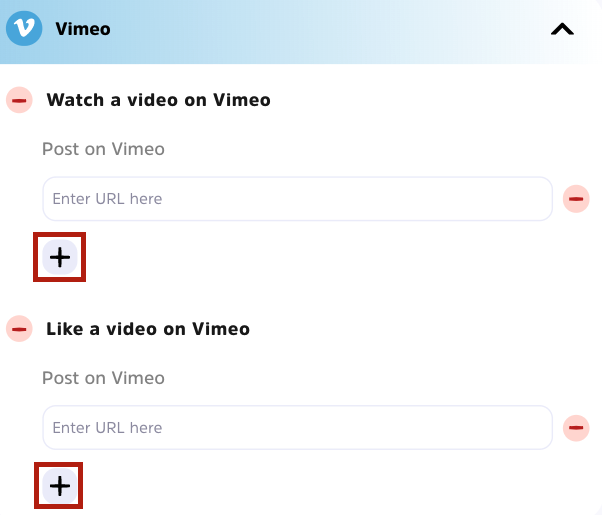Click Enter URL here placeholder in second field
The height and width of the screenshot is (515, 602).
point(107,428)
